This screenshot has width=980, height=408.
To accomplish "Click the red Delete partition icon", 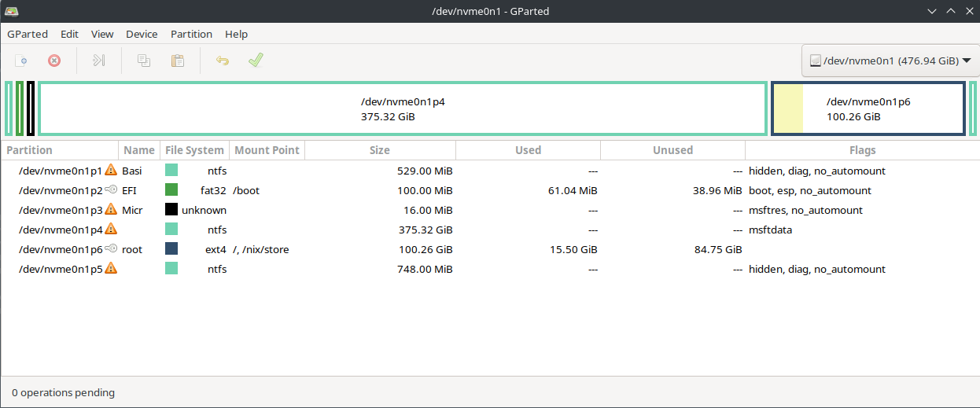I will [54, 60].
